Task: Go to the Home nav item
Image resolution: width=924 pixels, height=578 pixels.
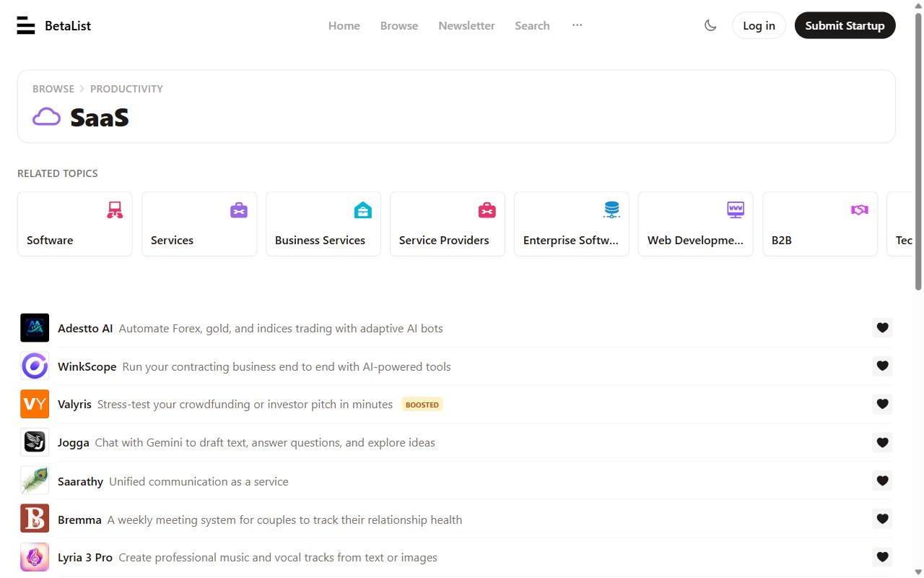Action: (344, 25)
